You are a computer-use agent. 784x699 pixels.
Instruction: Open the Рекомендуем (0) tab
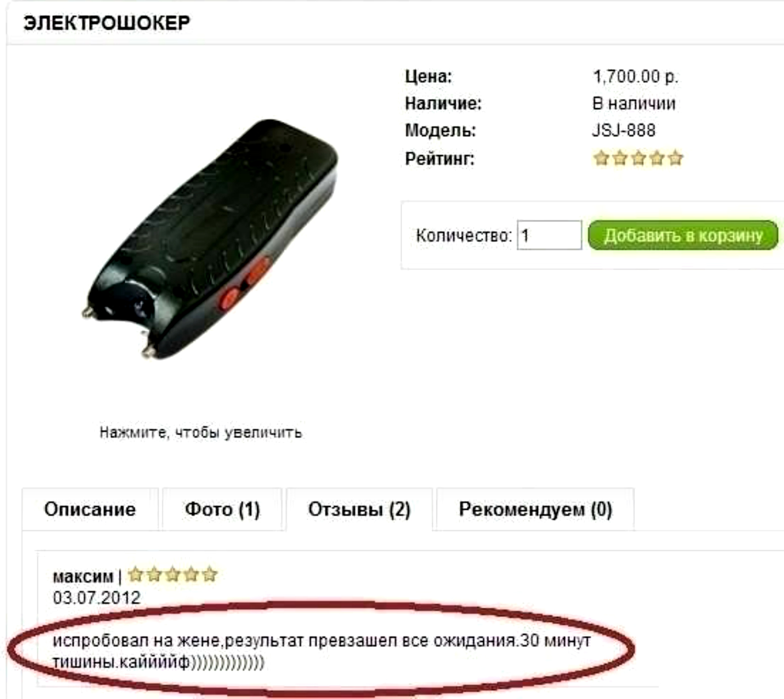(535, 509)
